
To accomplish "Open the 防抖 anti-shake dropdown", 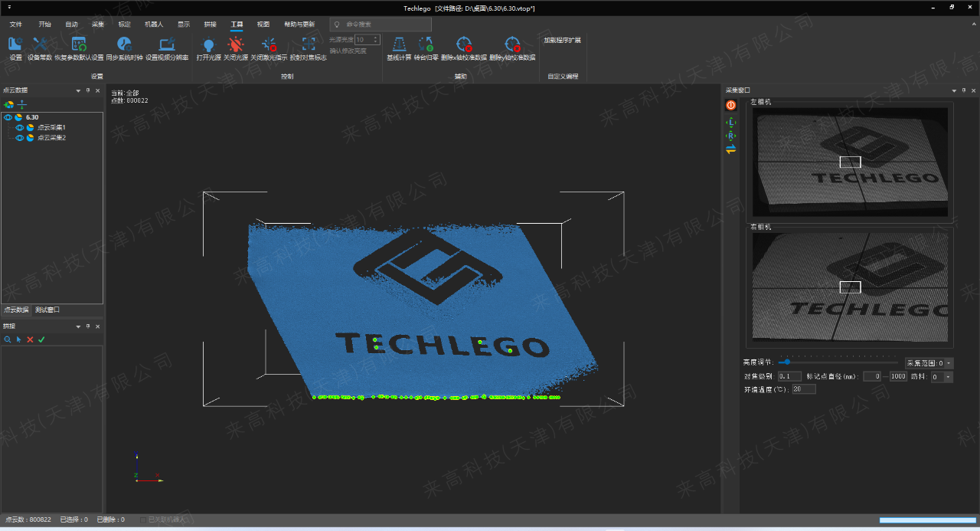I will (949, 377).
